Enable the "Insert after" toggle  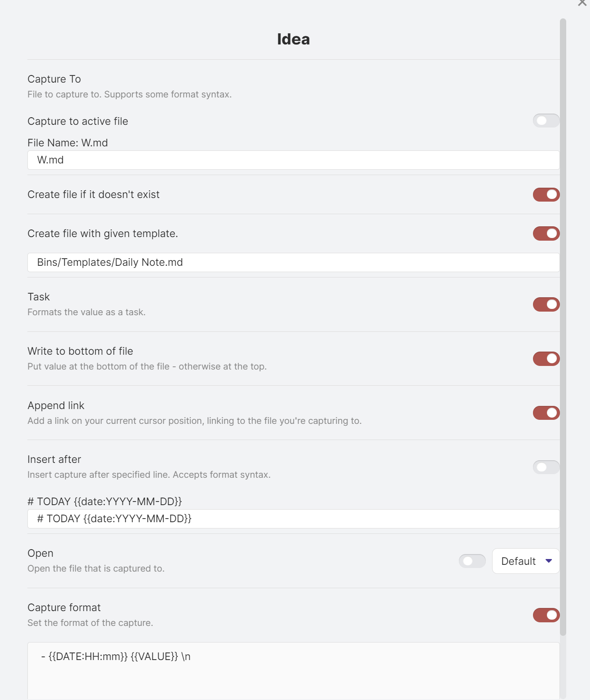click(x=546, y=467)
